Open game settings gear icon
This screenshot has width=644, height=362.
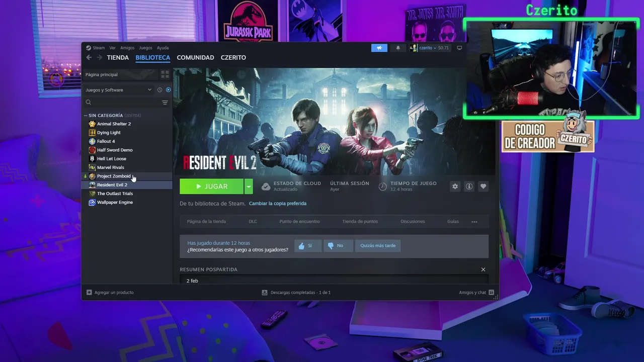pos(455,187)
